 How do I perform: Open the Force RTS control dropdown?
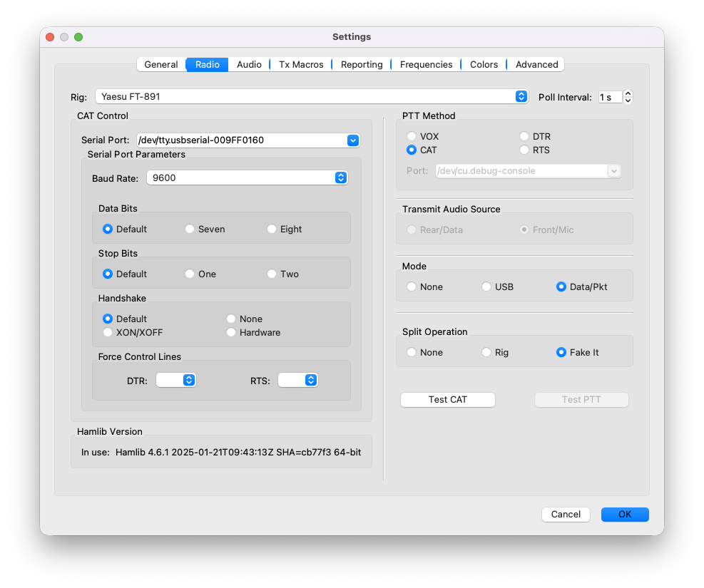click(311, 381)
